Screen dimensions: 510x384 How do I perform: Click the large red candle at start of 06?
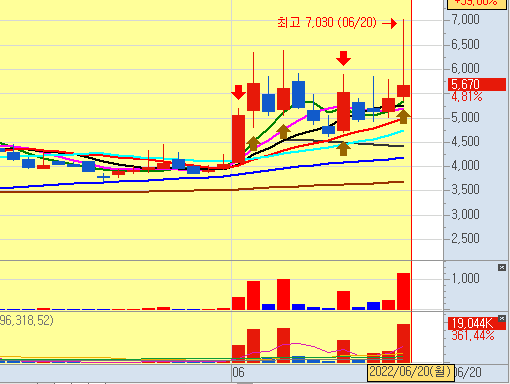238,139
